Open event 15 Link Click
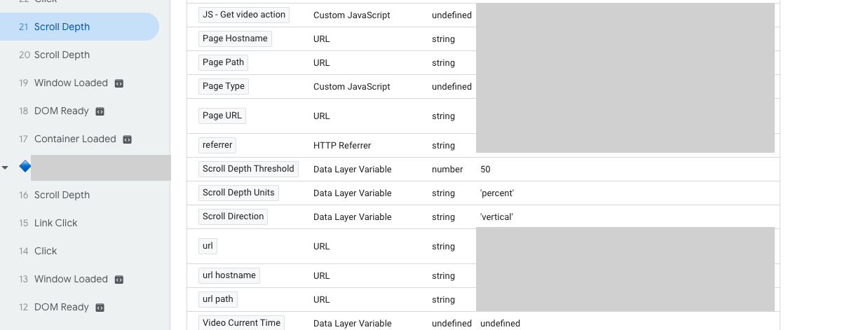868x330 pixels. (x=55, y=223)
